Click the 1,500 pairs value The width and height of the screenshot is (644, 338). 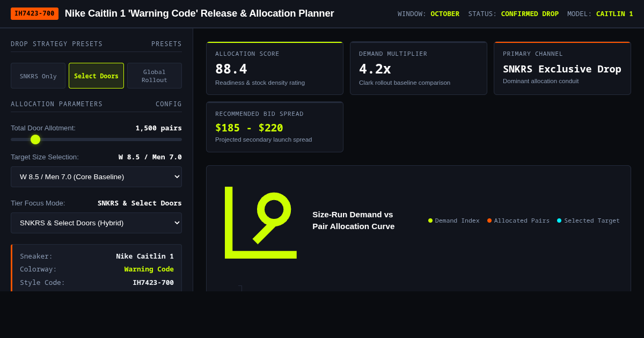point(158,128)
